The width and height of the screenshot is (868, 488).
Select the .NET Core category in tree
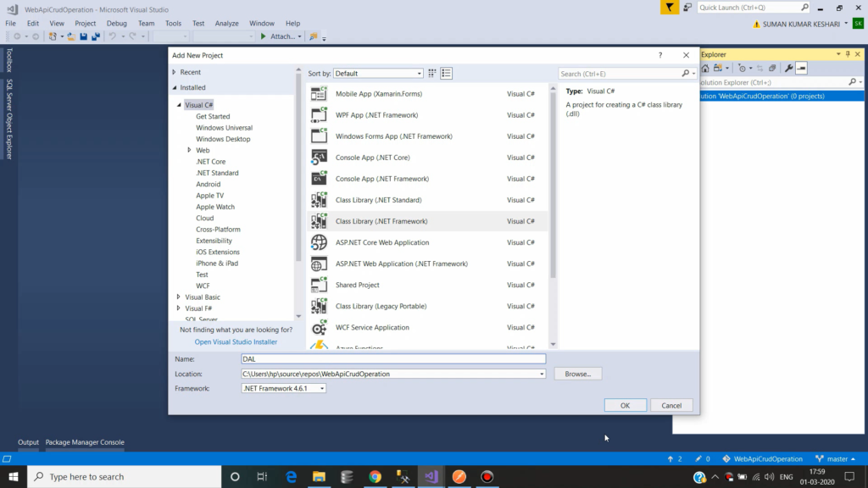[211, 162]
